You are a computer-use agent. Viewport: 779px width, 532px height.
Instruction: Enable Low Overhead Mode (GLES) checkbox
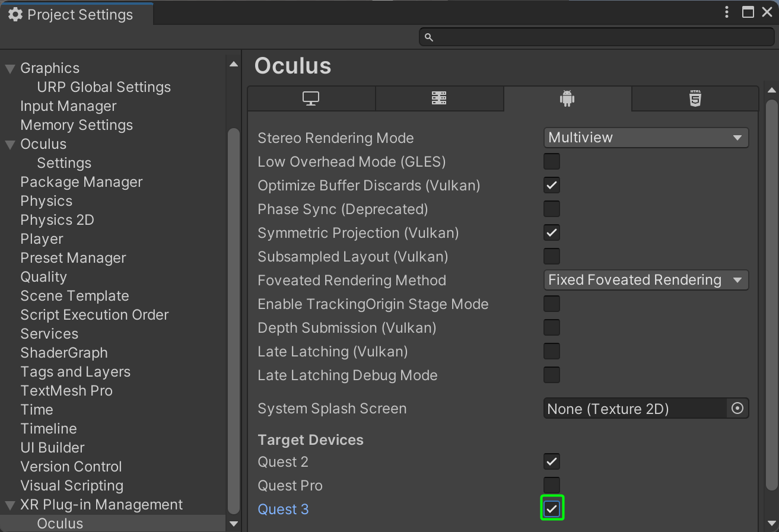click(x=552, y=161)
